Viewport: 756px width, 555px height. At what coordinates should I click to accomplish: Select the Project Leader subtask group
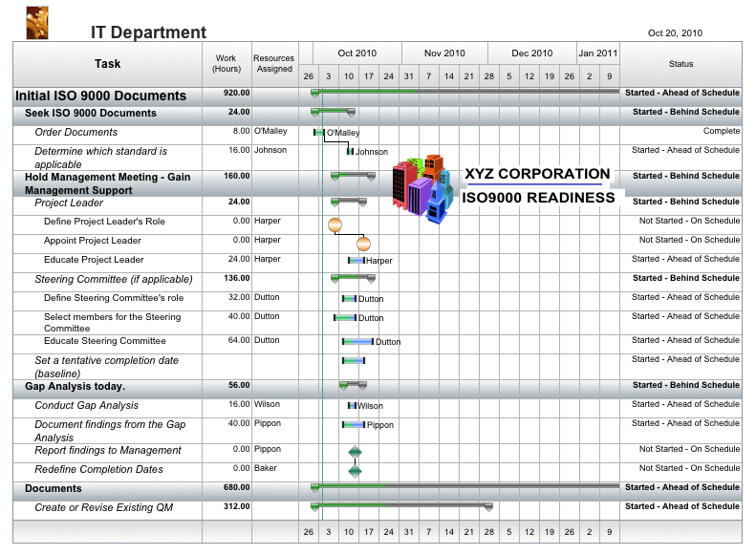69,203
